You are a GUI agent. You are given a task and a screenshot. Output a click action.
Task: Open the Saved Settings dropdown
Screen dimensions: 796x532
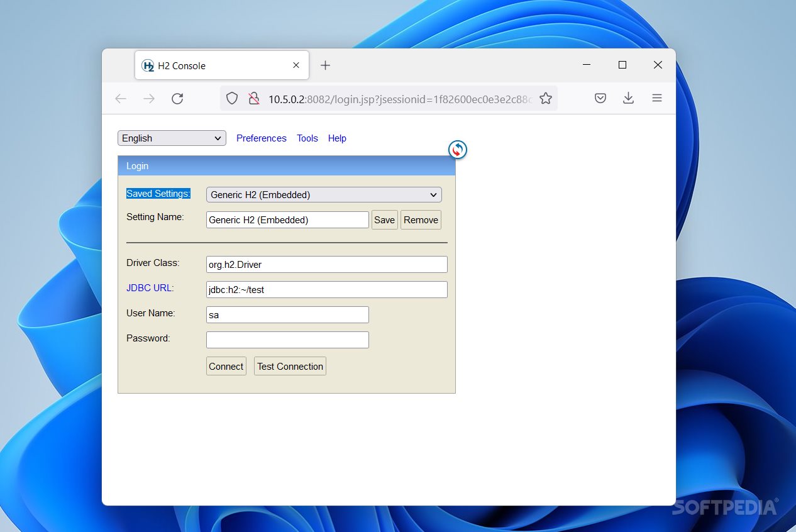point(324,195)
